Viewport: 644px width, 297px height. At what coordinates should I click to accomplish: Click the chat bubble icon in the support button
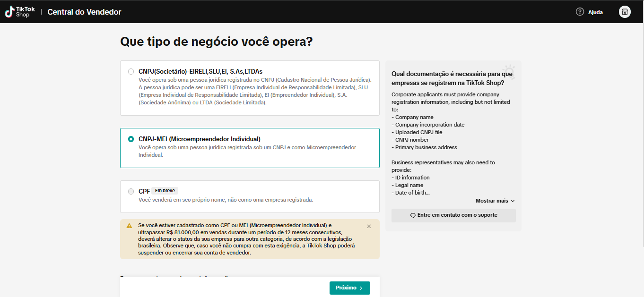(413, 215)
